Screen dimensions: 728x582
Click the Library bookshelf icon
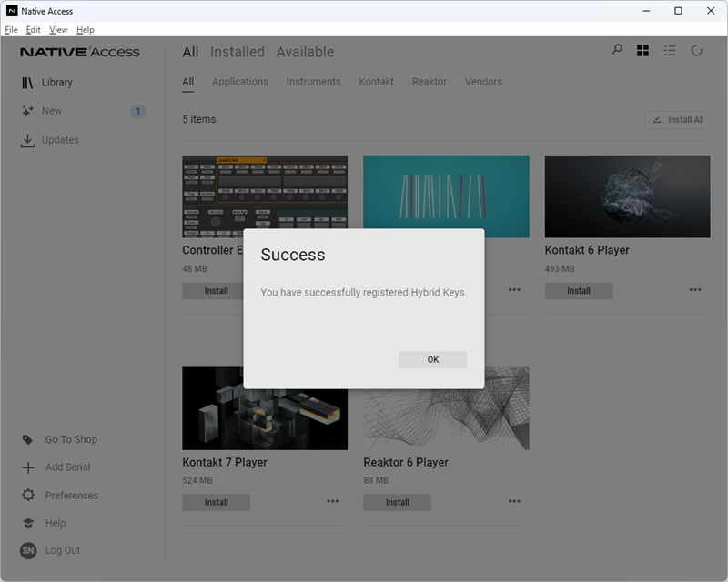[27, 83]
